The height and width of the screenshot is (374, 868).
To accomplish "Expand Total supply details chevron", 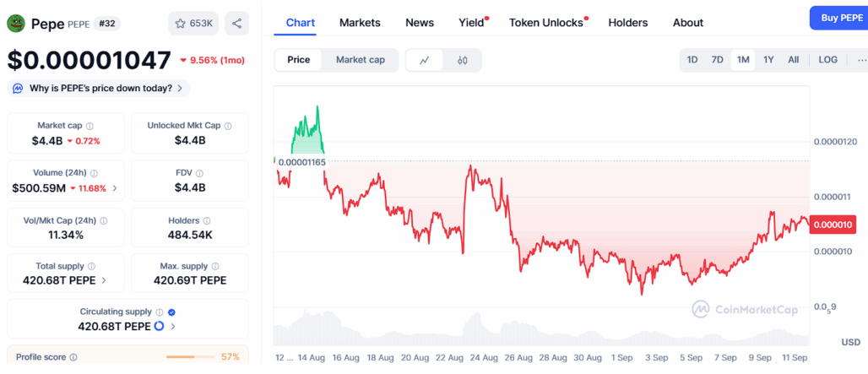I will click(104, 280).
